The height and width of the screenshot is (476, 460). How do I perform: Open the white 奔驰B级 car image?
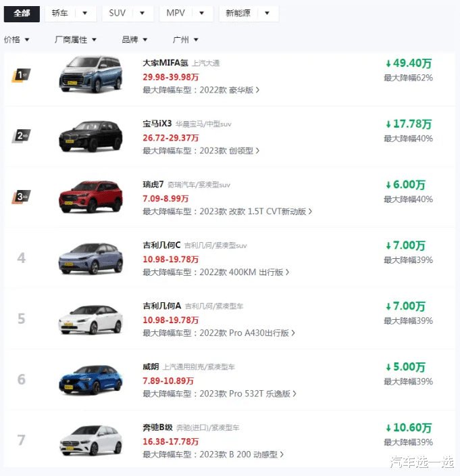91,440
